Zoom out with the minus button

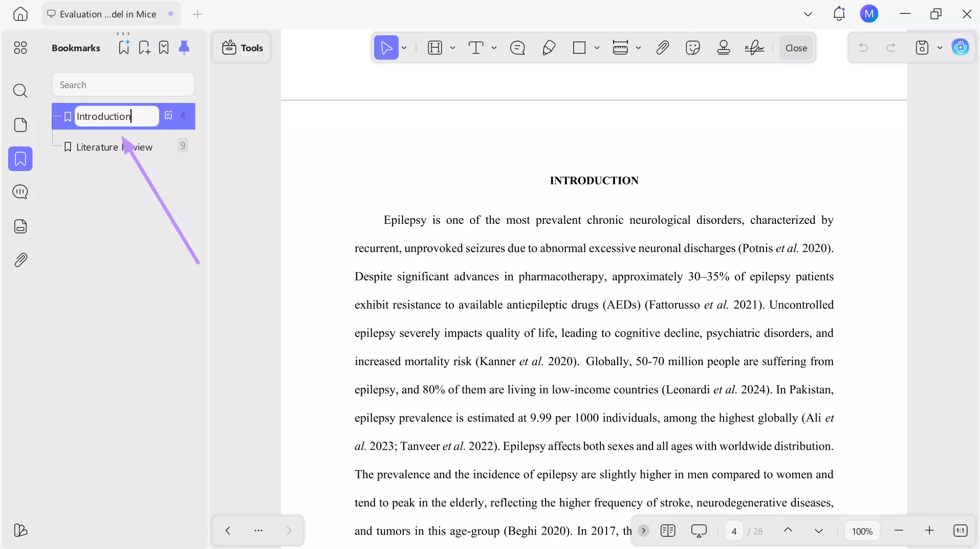(899, 531)
